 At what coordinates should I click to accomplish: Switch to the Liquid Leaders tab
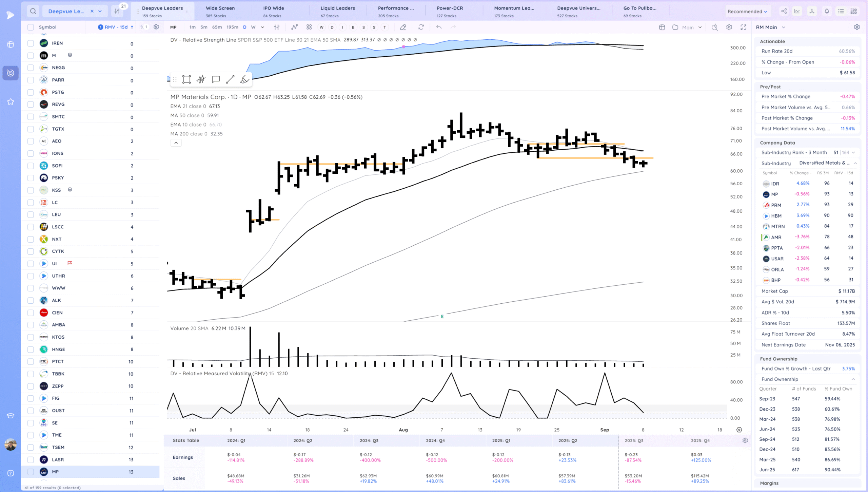[x=338, y=11]
